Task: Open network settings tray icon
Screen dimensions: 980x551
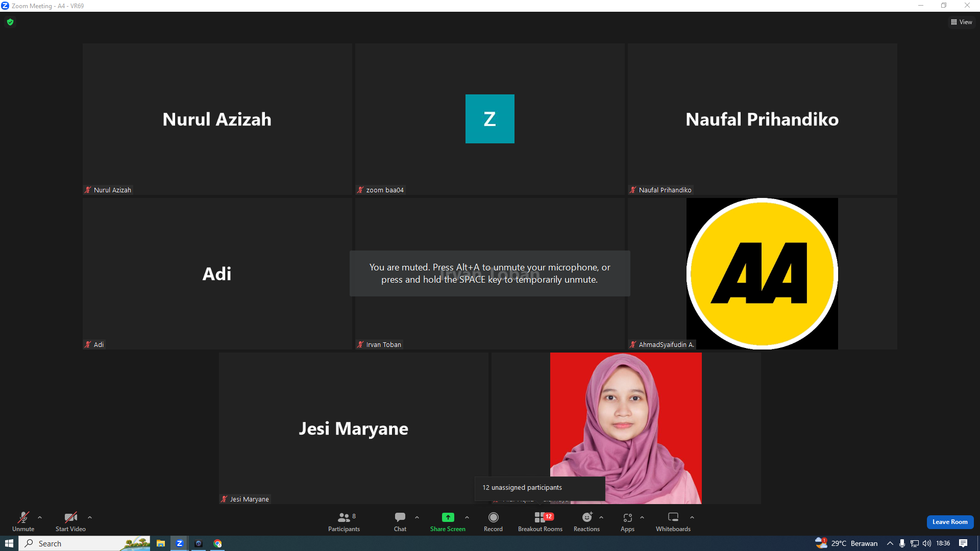Action: 914,543
